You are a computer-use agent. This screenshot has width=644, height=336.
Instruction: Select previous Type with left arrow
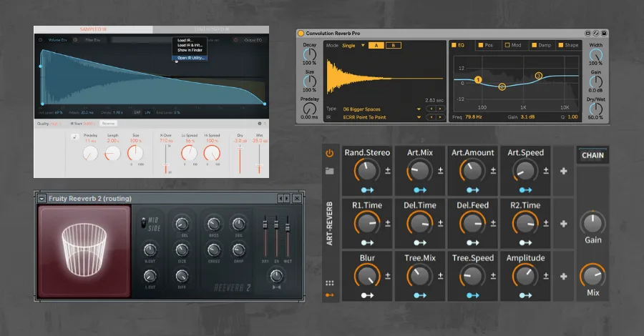(431, 109)
